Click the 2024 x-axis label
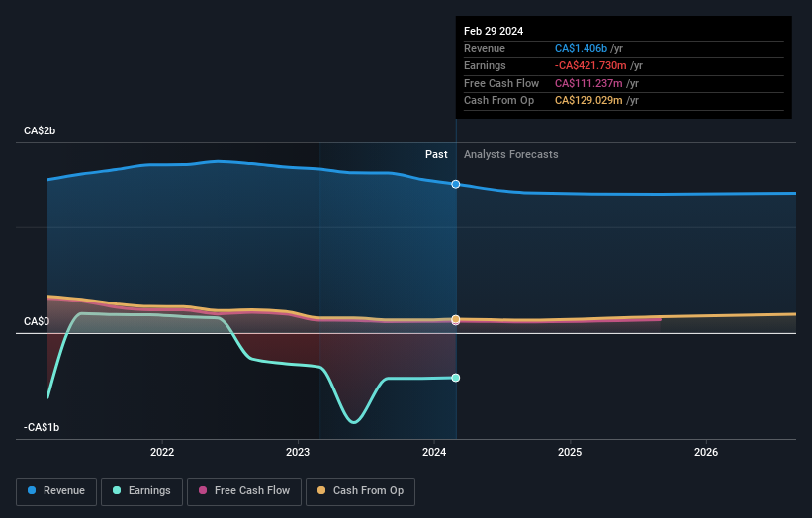 (434, 453)
